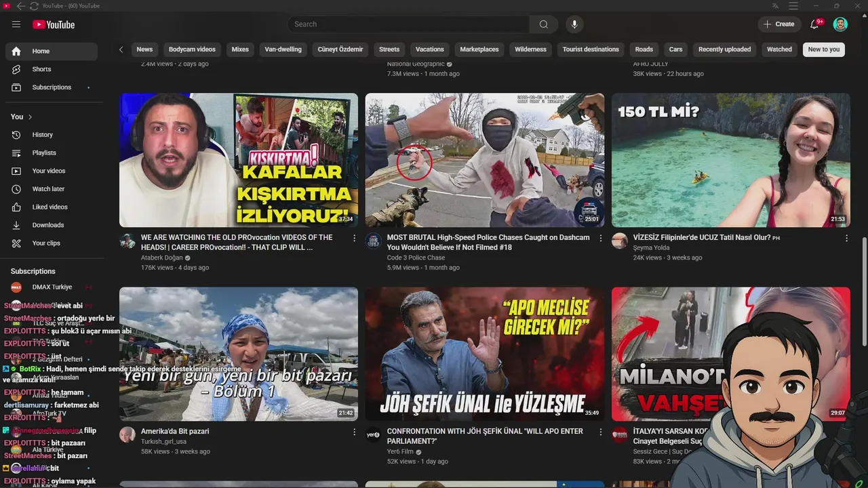
Task: Select the News chip
Action: click(x=144, y=49)
